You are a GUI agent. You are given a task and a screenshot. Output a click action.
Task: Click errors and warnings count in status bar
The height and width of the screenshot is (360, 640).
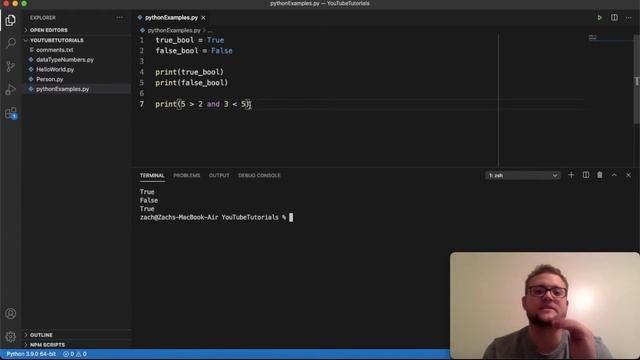[x=75, y=354]
